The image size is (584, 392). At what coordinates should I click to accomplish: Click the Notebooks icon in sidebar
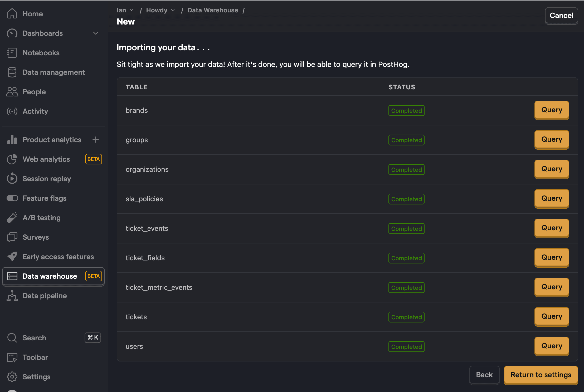pyautogui.click(x=12, y=53)
